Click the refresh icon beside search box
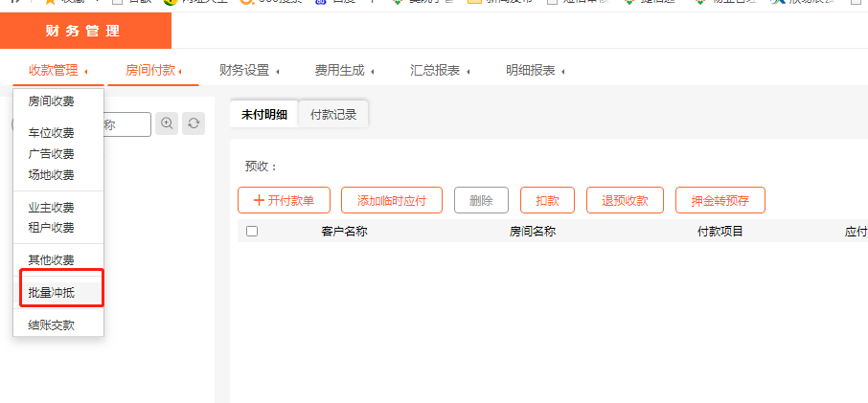This screenshot has width=868, height=403. tap(194, 123)
